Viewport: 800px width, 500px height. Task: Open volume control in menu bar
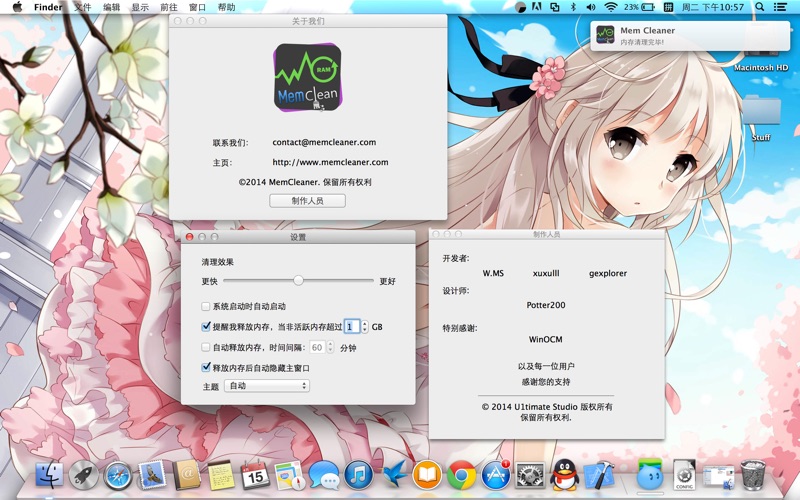pyautogui.click(x=591, y=7)
